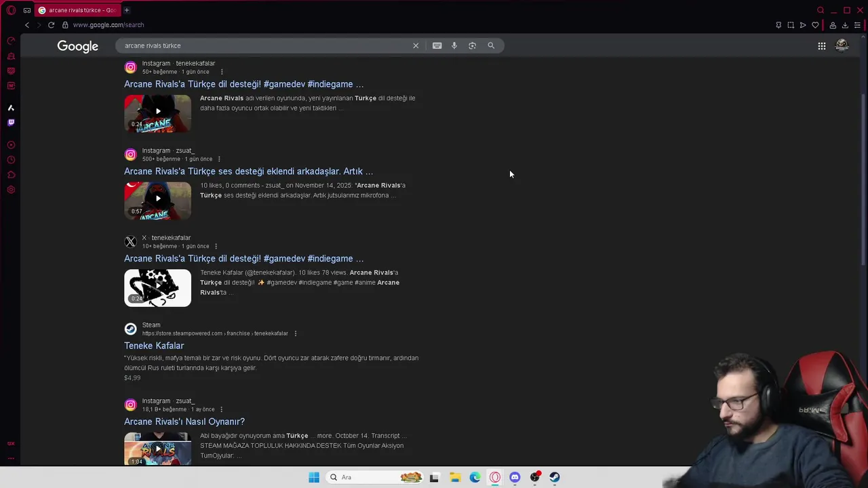Play the 0:57 video thumbnail
This screenshot has height=488, width=868.
tap(157, 201)
